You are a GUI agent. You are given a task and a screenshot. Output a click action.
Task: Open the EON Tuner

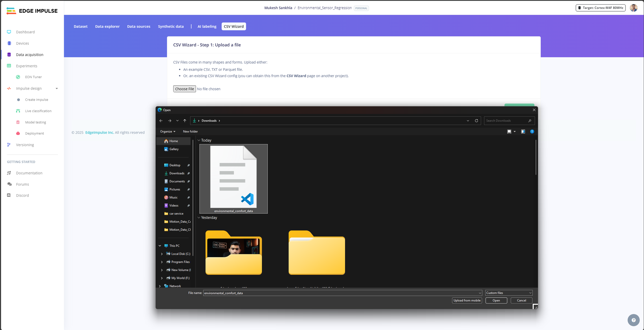[x=33, y=77]
